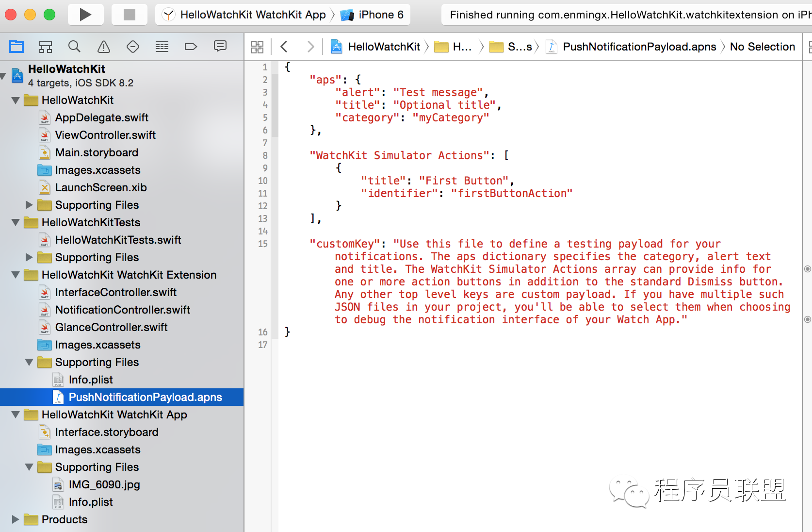Click the "customKey" key in editor
This screenshot has width=812, height=532.
tap(345, 244)
